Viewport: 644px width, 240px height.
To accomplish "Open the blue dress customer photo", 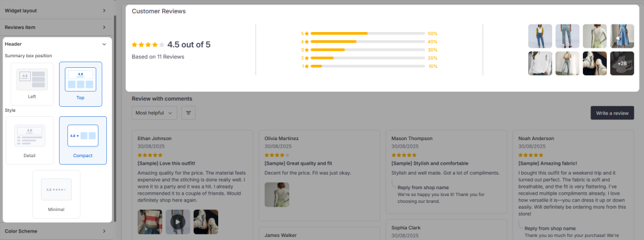I will [622, 36].
